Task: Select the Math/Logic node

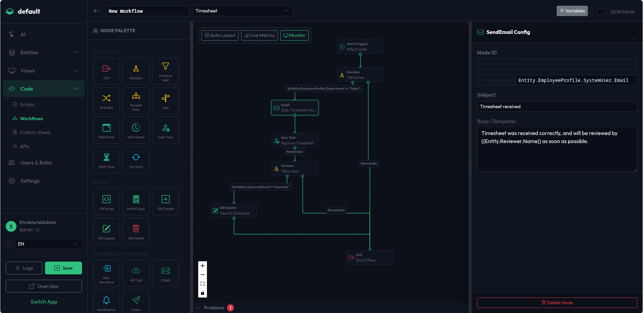Action: [x=136, y=202]
